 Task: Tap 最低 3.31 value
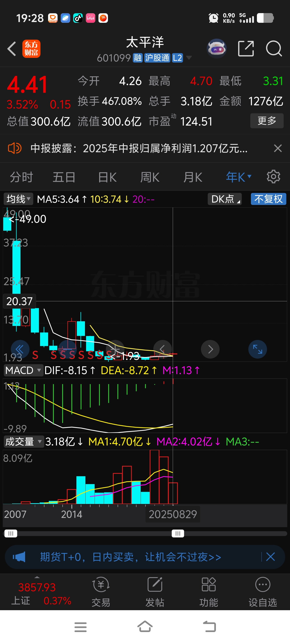point(273,81)
